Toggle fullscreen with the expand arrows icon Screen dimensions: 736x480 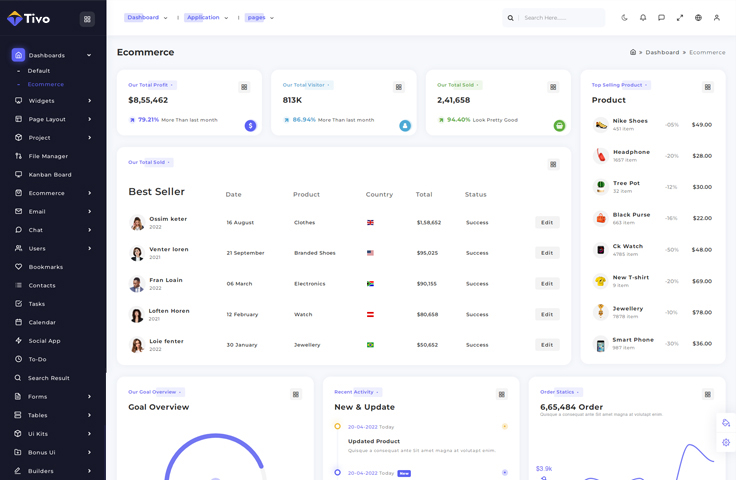click(x=680, y=18)
